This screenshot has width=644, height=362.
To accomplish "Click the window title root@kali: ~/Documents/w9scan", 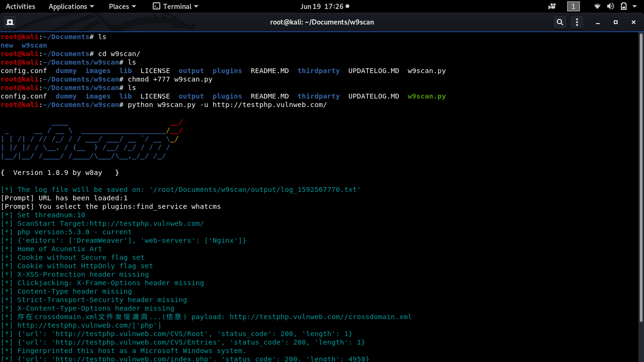I will coord(322,22).
